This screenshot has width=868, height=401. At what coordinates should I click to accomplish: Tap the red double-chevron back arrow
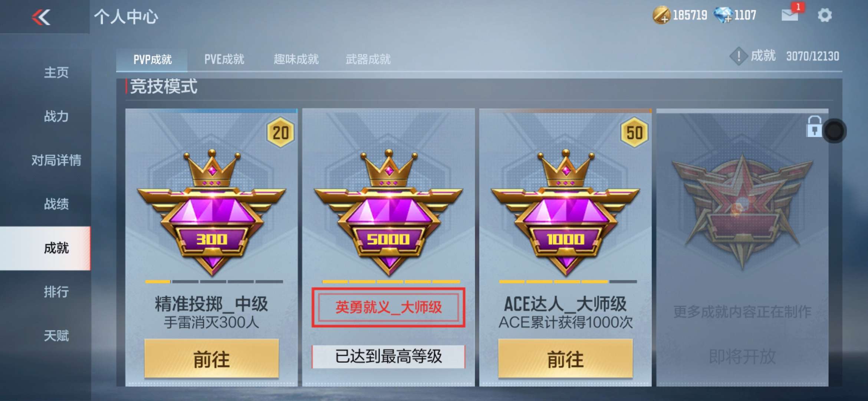41,17
